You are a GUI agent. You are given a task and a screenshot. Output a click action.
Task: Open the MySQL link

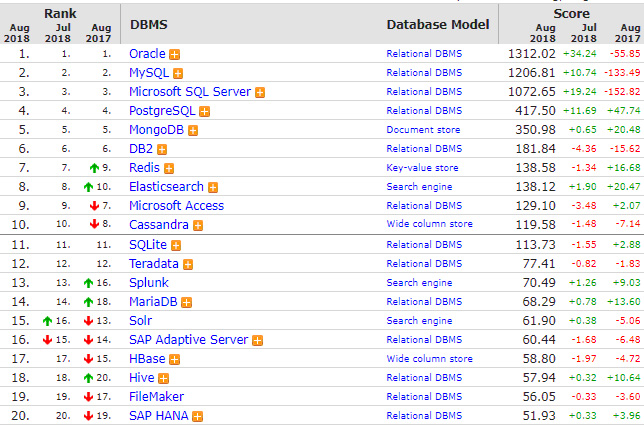[149, 73]
